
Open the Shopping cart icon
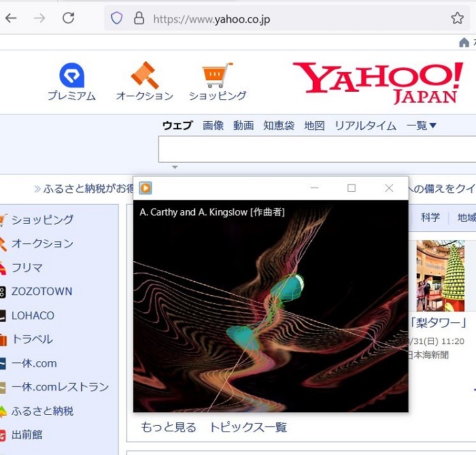[x=218, y=75]
